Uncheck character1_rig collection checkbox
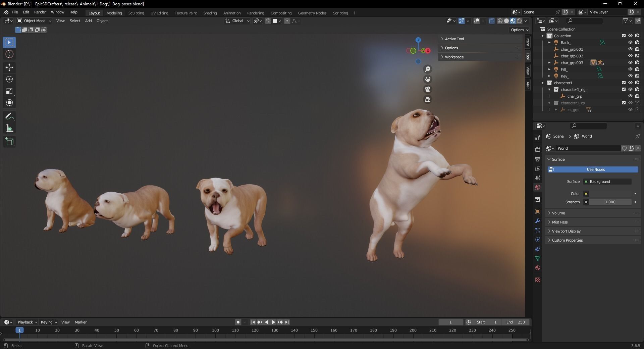The height and width of the screenshot is (349, 644). click(624, 89)
